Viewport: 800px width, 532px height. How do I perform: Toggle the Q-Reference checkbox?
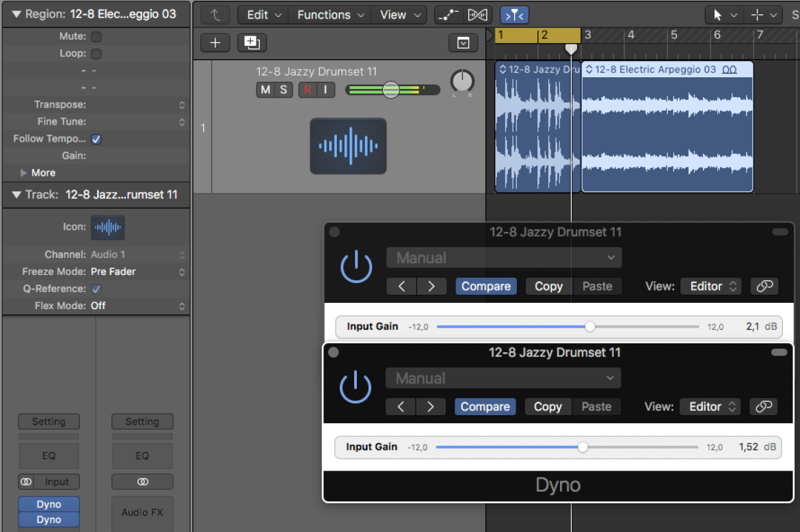coord(96,289)
